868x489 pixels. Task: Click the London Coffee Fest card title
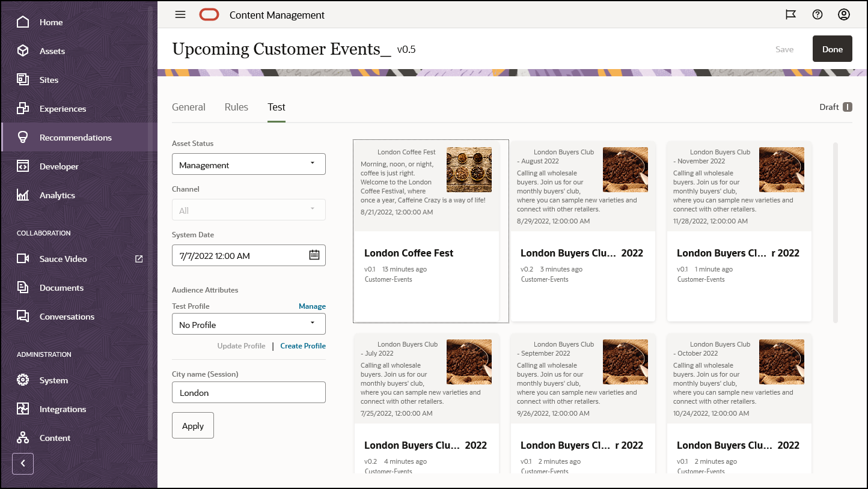click(409, 253)
